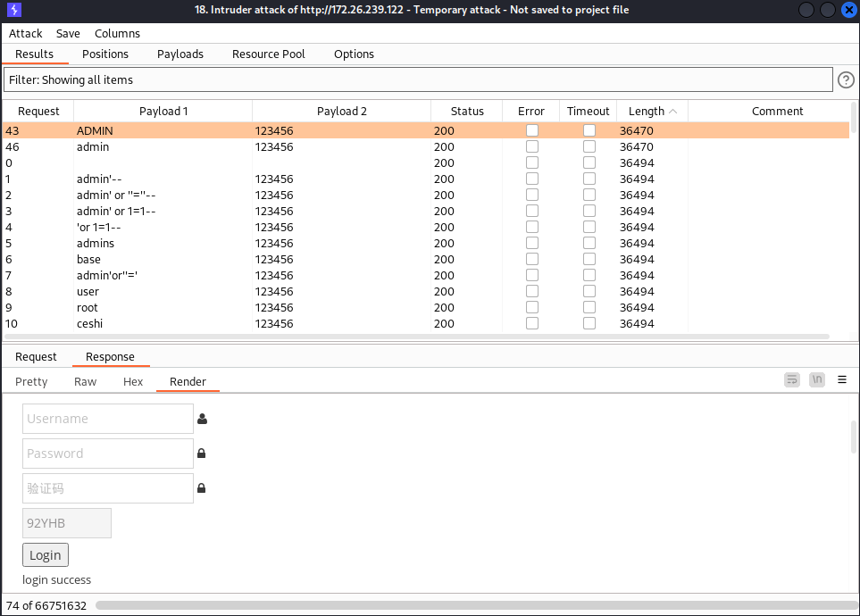Screen dimensions: 860x616
Task: Open the filter help question mark icon
Action: [x=846, y=80]
